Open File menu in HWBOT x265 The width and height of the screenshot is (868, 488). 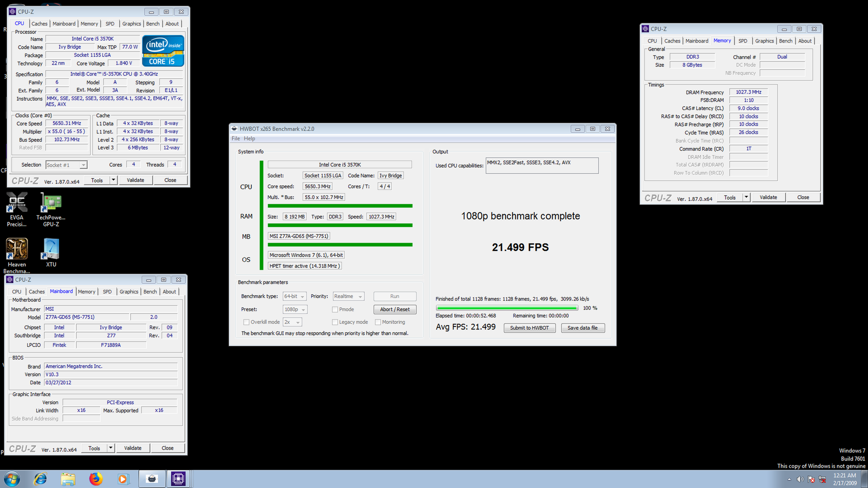click(x=236, y=139)
